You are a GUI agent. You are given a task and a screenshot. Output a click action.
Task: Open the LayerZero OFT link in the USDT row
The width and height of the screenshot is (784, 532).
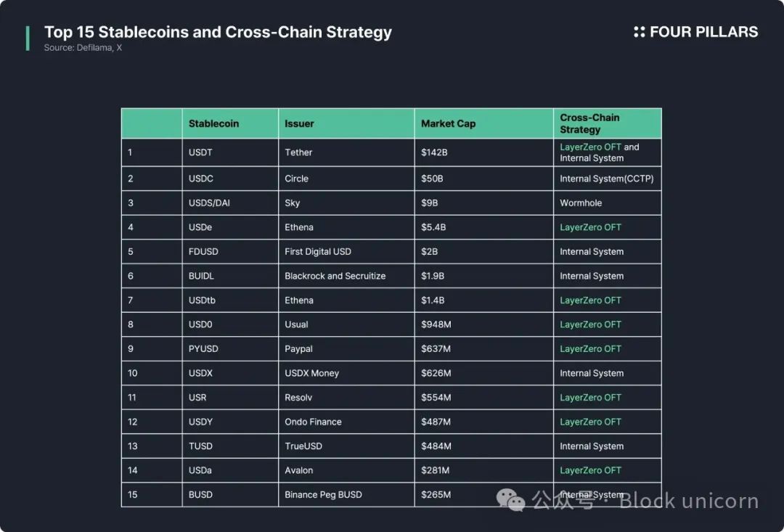pyautogui.click(x=590, y=147)
